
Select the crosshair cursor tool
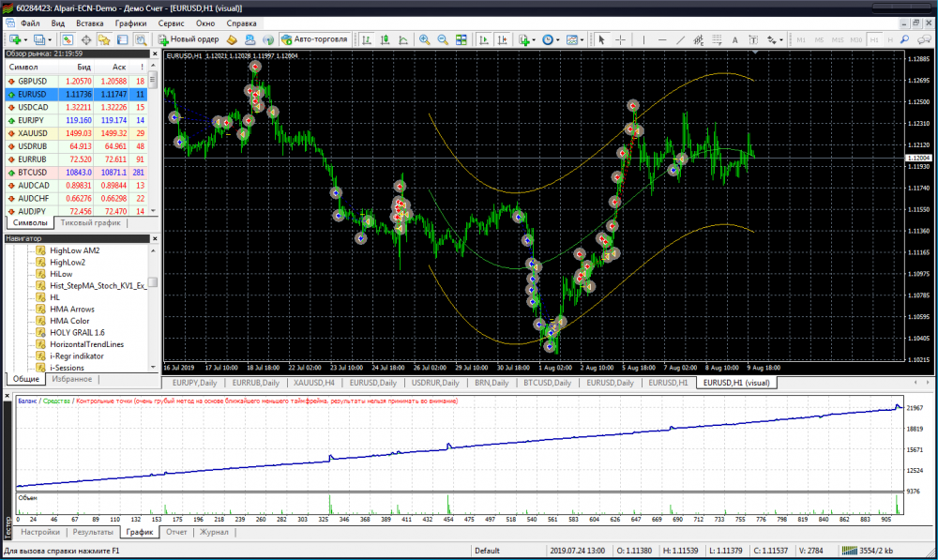point(621,40)
